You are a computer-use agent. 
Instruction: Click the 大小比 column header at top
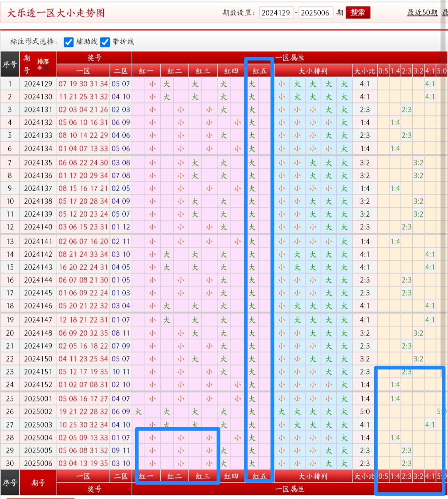coord(365,71)
